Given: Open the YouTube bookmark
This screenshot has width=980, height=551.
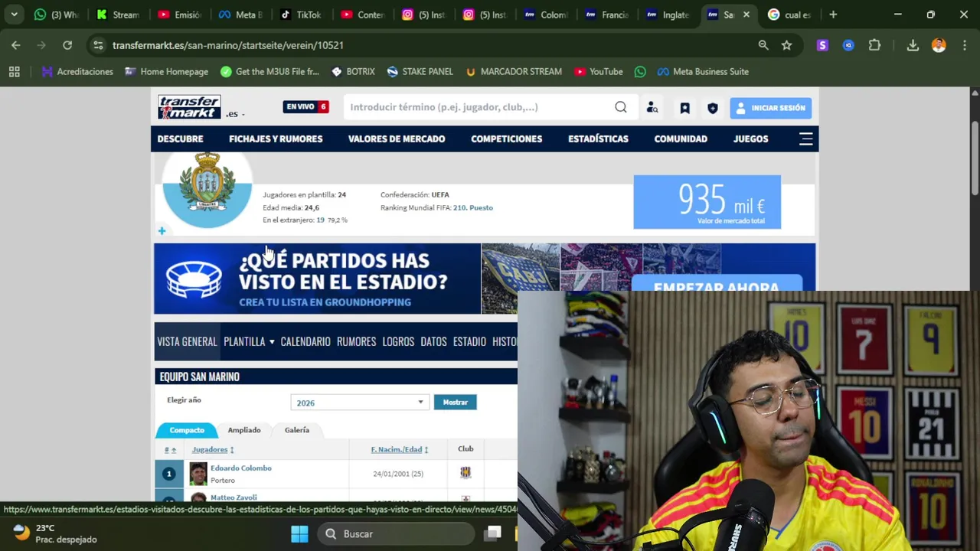Looking at the screenshot, I should (598, 71).
